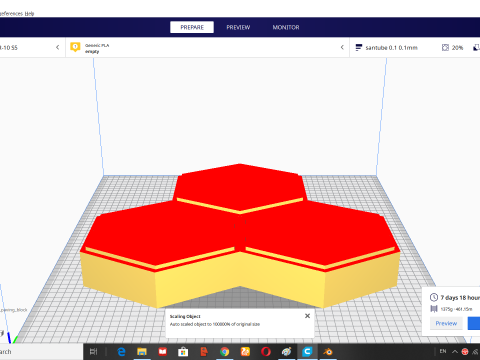
Task: Open File Explorer from taskbar
Action: point(142,351)
